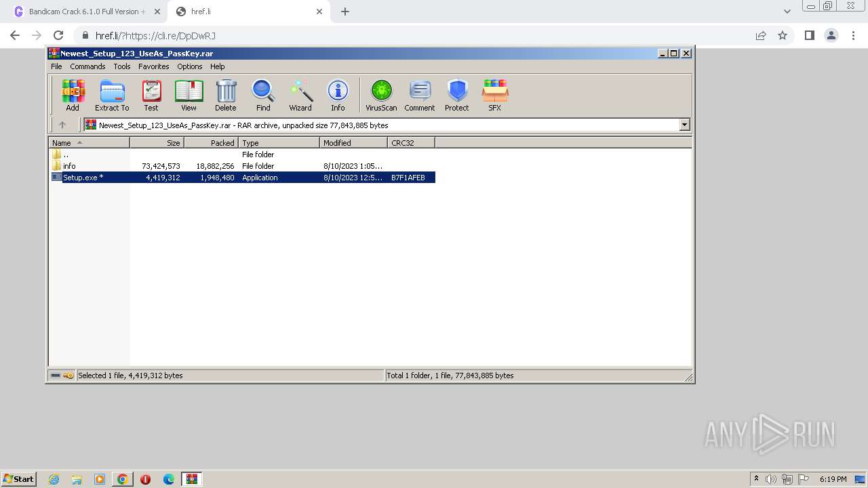
Task: Open the Favorites menu
Action: pos(154,66)
